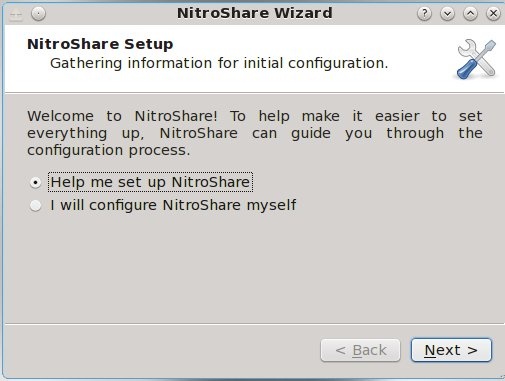Click the wrench and screwdriver setup icon
The height and width of the screenshot is (381, 505).
[x=476, y=59]
